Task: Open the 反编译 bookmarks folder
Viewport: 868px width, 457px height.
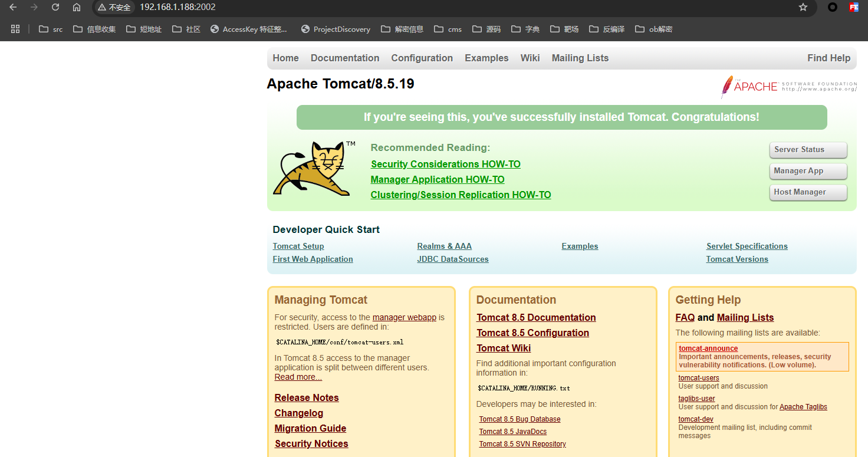Action: (x=607, y=28)
